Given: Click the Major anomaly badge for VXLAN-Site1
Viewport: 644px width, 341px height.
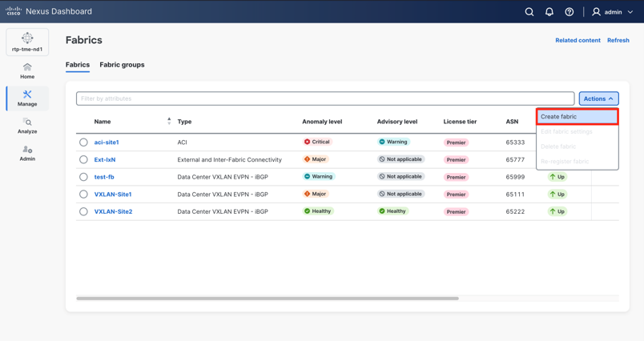Looking at the screenshot, I should 316,194.
